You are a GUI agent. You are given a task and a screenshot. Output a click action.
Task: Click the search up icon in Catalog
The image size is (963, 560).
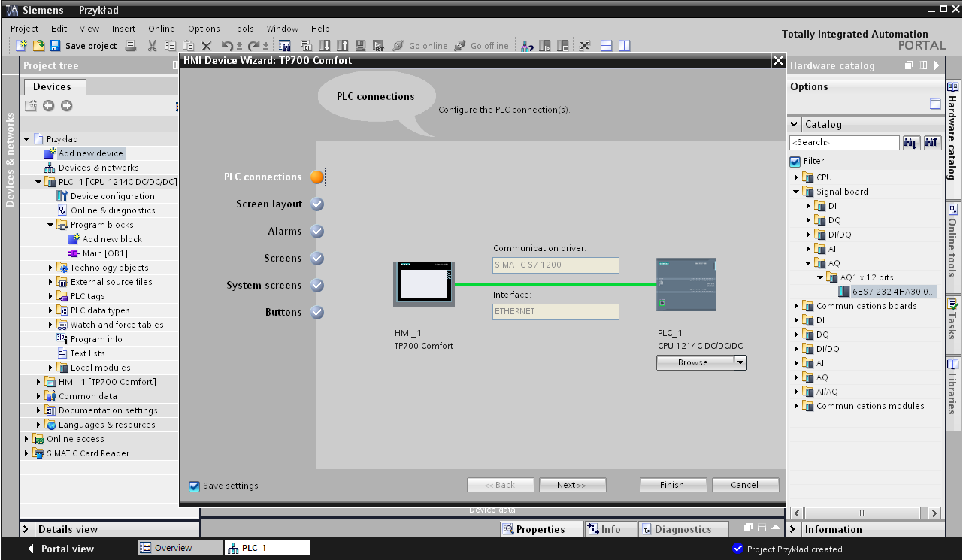[931, 142]
